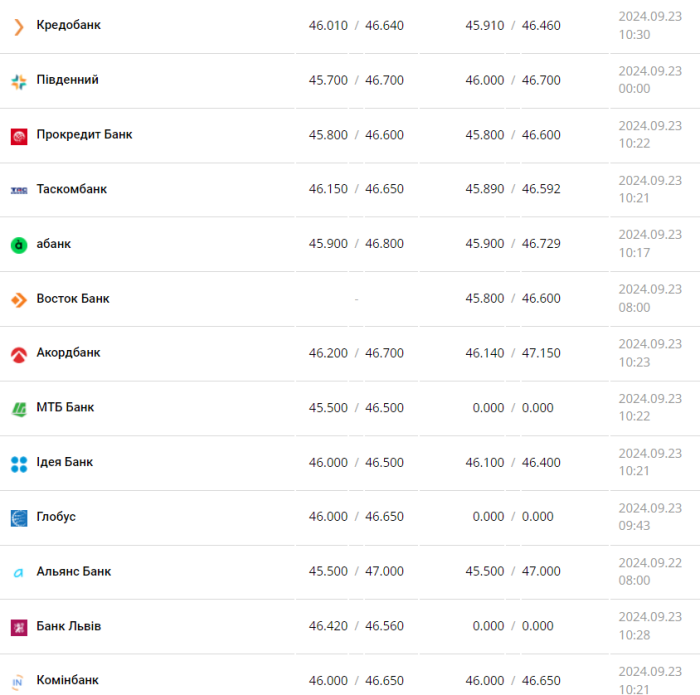Image resolution: width=700 pixels, height=695 pixels.
Task: Click the Альянс Банк logo icon
Action: (x=18, y=573)
